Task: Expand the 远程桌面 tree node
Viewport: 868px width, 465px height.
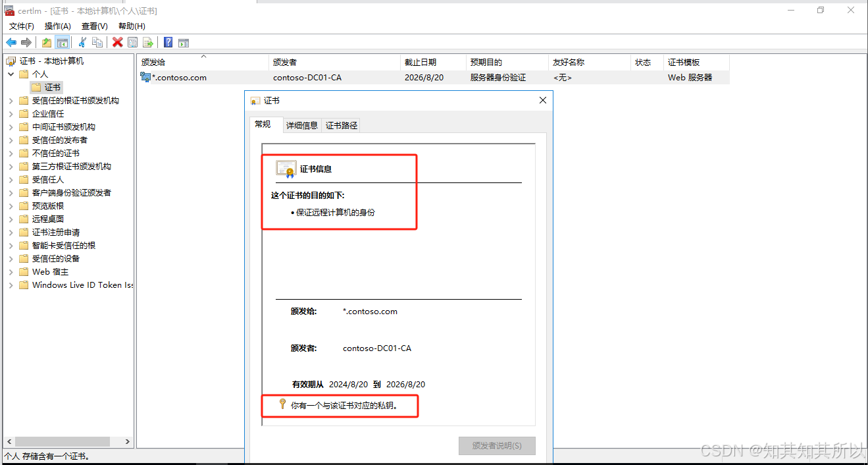Action: (x=11, y=219)
